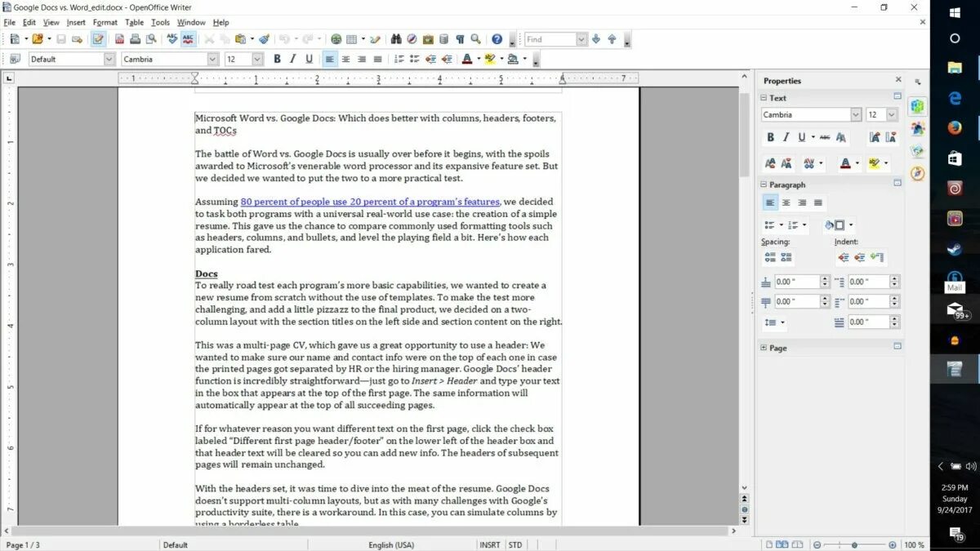Open the Table insert dropdown arrow

click(363, 39)
